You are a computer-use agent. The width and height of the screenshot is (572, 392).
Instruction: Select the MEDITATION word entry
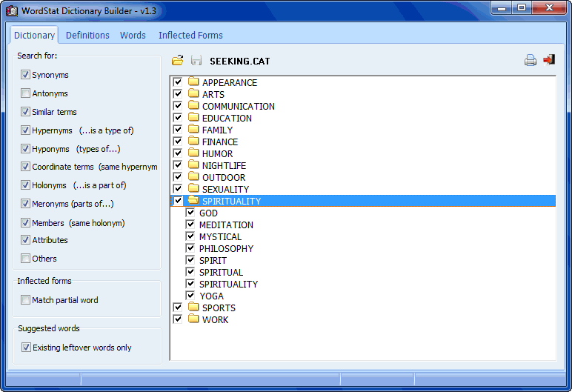click(226, 225)
